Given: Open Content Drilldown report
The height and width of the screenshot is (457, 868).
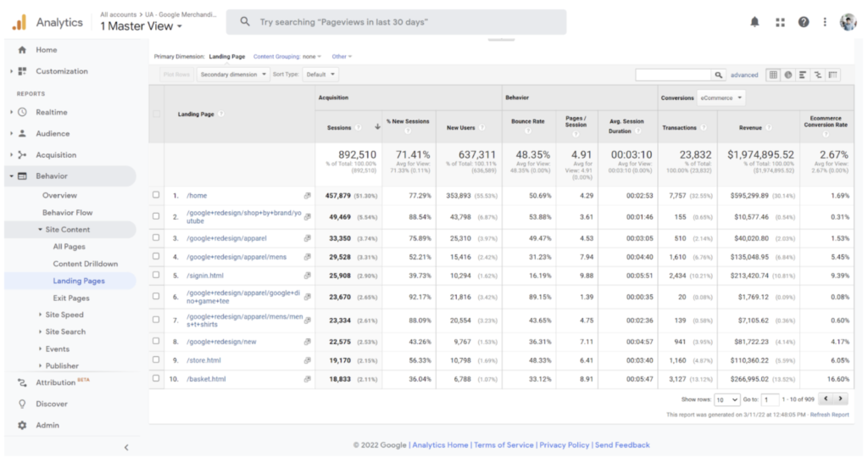Looking at the screenshot, I should pos(86,264).
